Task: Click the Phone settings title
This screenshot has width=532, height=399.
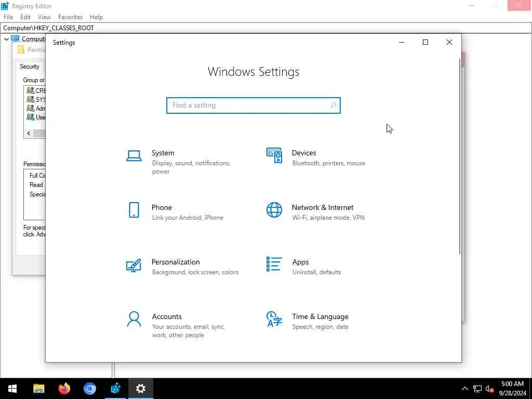Action: [162, 207]
